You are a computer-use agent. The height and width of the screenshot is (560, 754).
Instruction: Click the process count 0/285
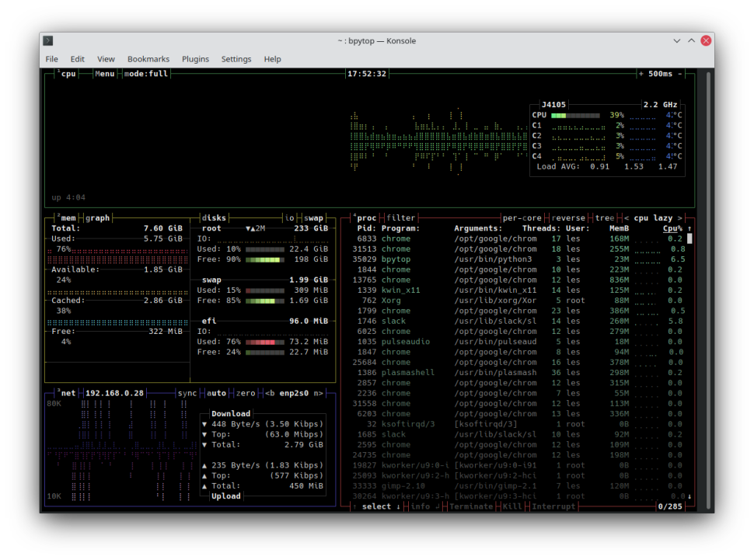pos(670,506)
